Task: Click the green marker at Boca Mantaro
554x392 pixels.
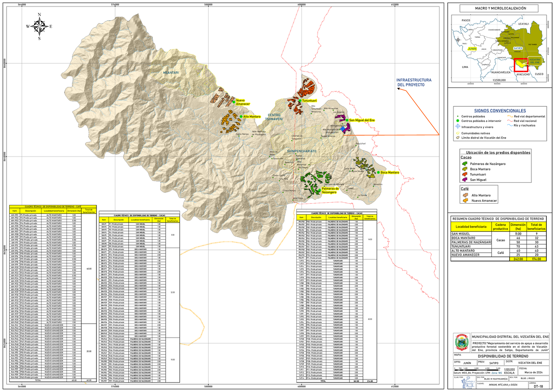Action: tap(378, 172)
